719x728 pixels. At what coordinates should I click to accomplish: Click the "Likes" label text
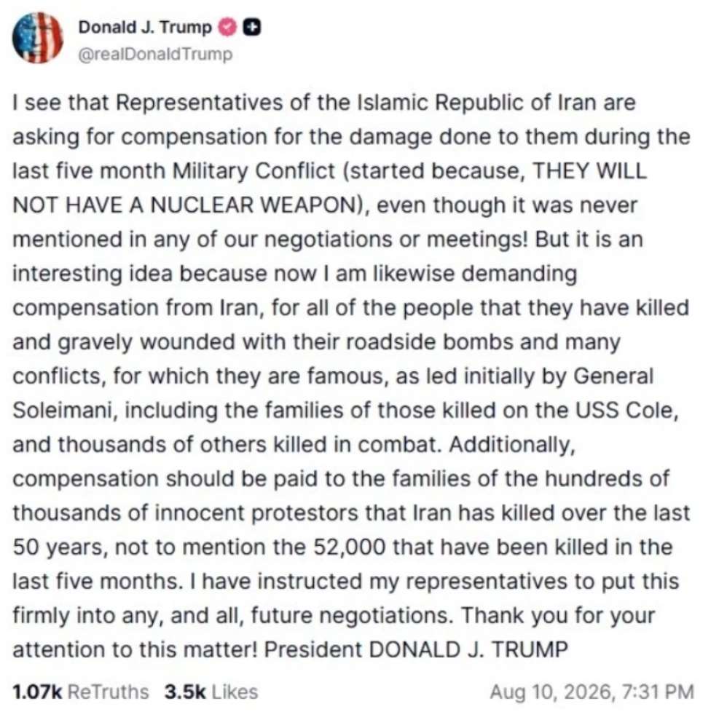[x=235, y=692]
